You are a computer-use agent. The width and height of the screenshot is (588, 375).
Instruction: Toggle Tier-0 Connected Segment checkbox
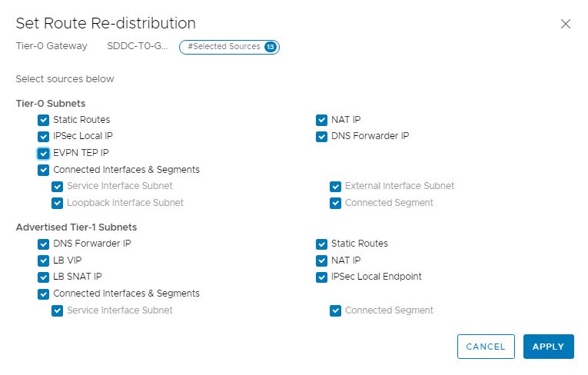[336, 203]
